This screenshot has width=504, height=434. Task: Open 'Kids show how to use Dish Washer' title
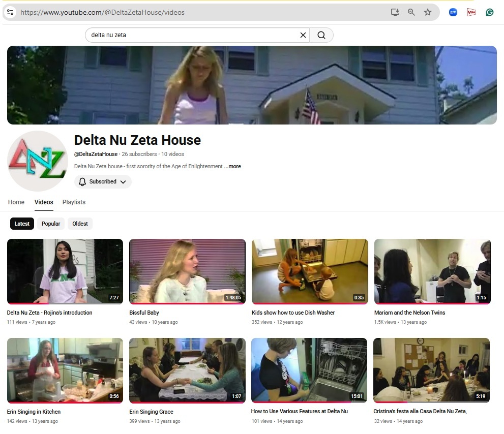(x=293, y=313)
